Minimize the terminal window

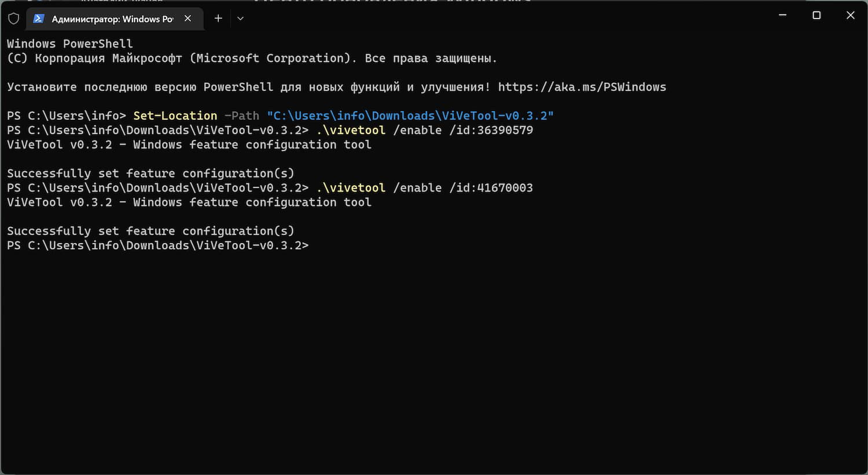click(x=783, y=16)
